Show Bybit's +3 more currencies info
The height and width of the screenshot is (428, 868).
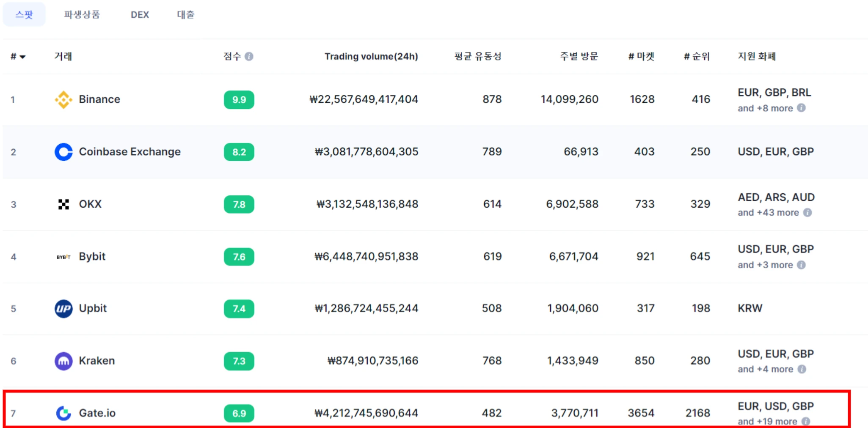(801, 265)
